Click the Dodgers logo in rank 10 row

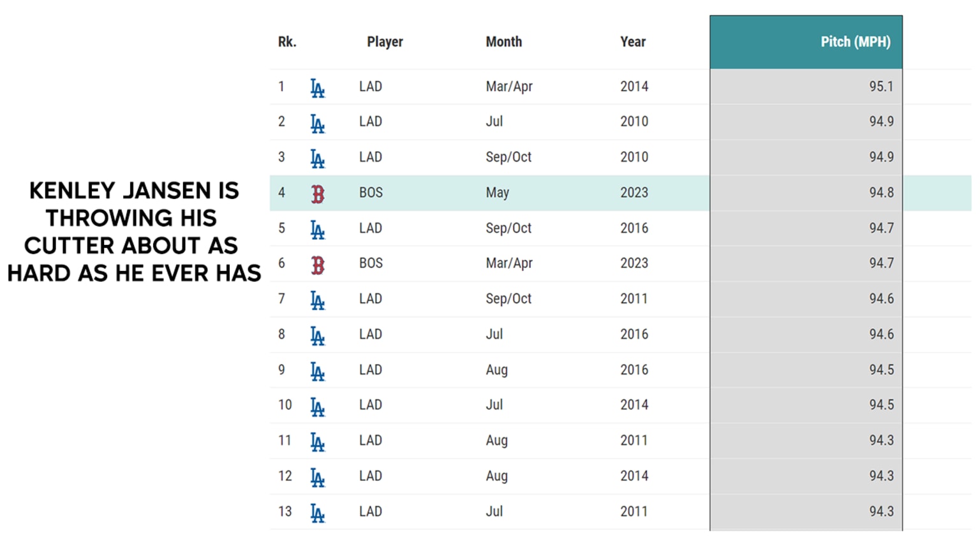(x=318, y=407)
